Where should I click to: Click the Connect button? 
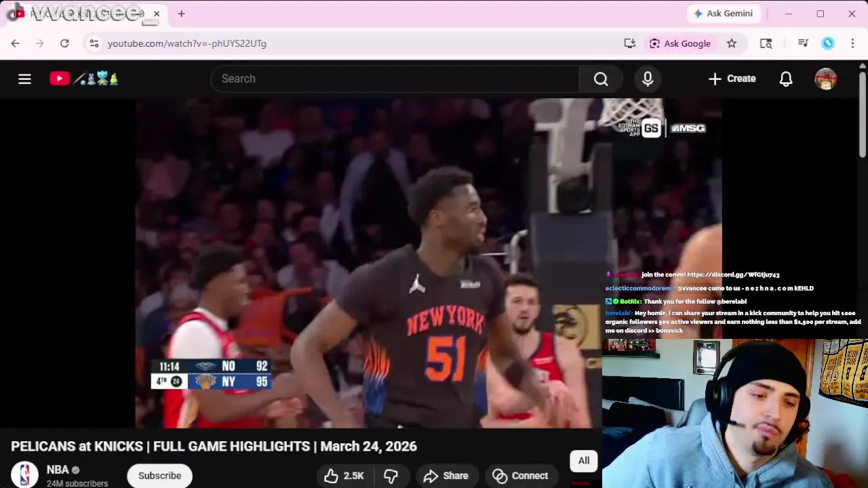pyautogui.click(x=520, y=476)
